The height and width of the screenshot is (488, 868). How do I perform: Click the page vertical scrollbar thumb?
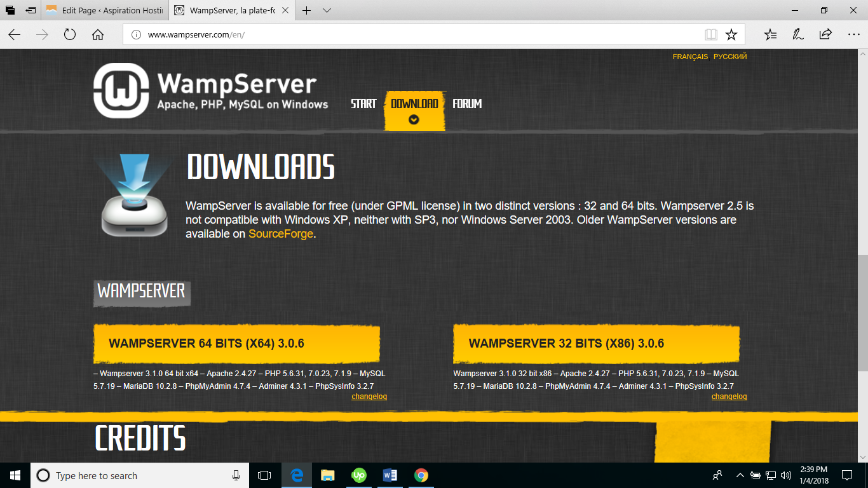tap(862, 313)
